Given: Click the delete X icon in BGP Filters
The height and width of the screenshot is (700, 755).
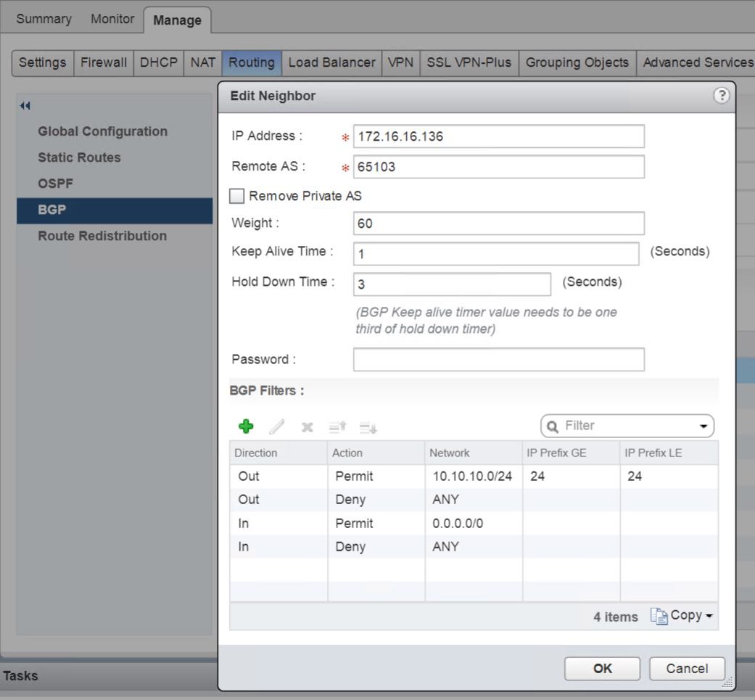Looking at the screenshot, I should pos(308,427).
